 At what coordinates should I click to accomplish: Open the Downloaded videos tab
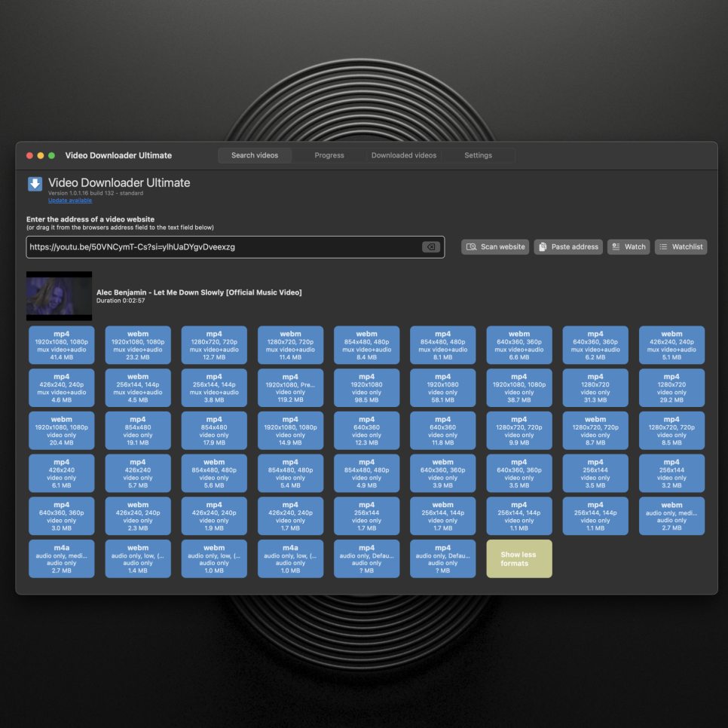pyautogui.click(x=404, y=155)
